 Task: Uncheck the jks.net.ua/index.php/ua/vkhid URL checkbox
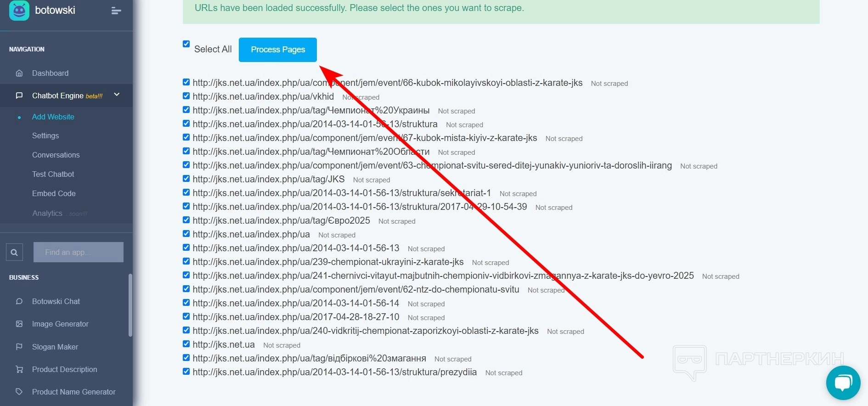(x=186, y=96)
